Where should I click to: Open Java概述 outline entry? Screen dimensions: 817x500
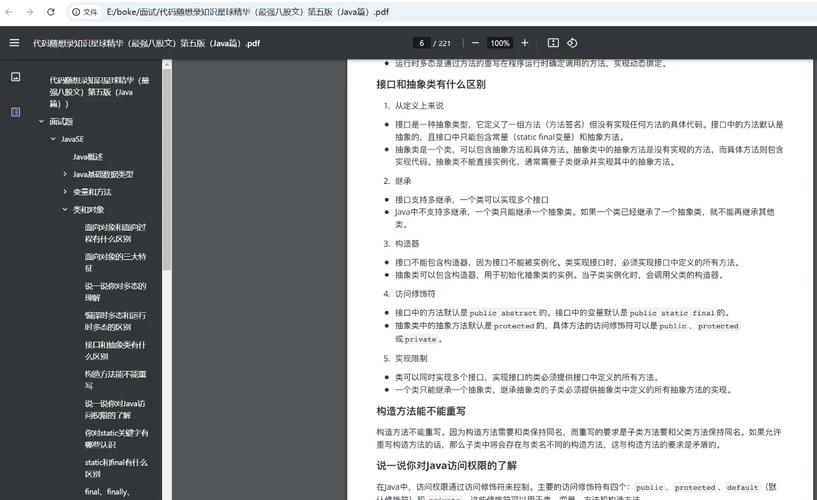tap(88, 157)
